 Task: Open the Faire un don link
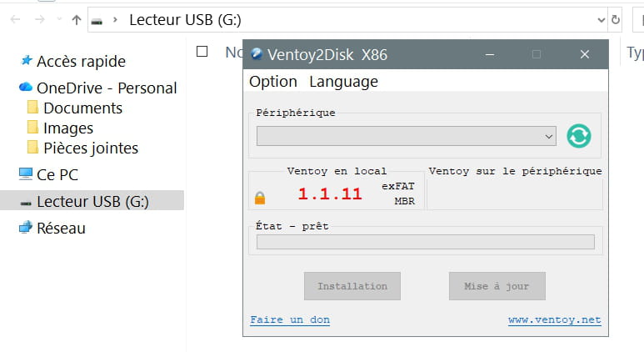point(290,320)
